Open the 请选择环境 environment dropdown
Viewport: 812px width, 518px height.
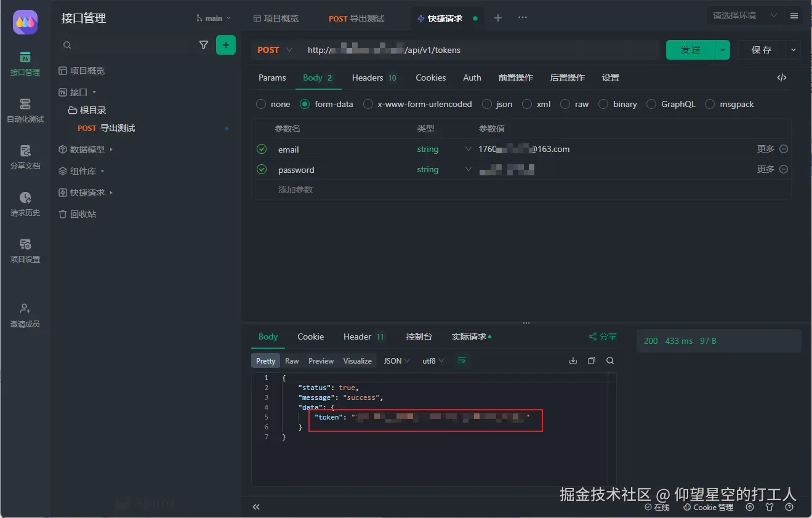click(x=745, y=15)
